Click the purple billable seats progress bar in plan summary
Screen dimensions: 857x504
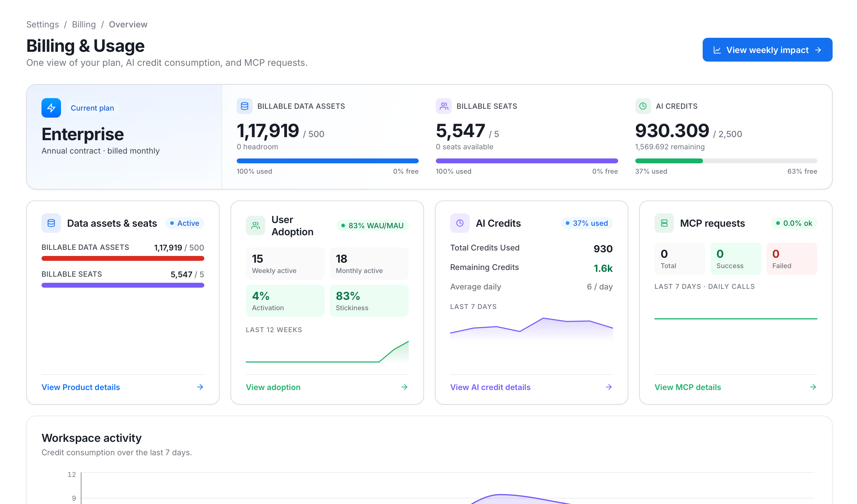point(527,161)
